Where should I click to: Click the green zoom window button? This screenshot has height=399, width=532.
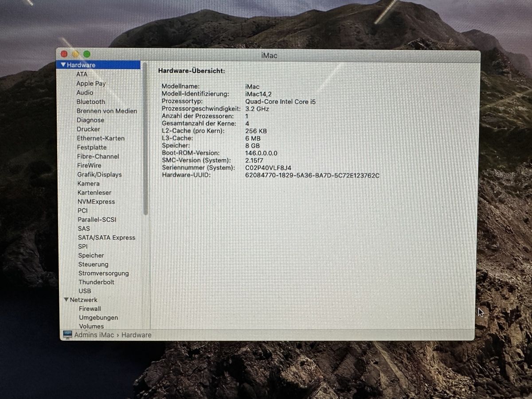[87, 54]
